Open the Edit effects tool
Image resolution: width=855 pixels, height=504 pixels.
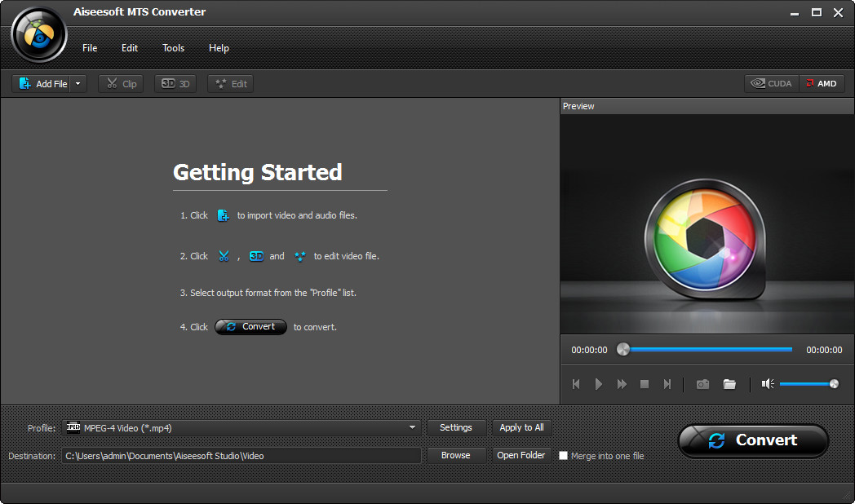(230, 83)
